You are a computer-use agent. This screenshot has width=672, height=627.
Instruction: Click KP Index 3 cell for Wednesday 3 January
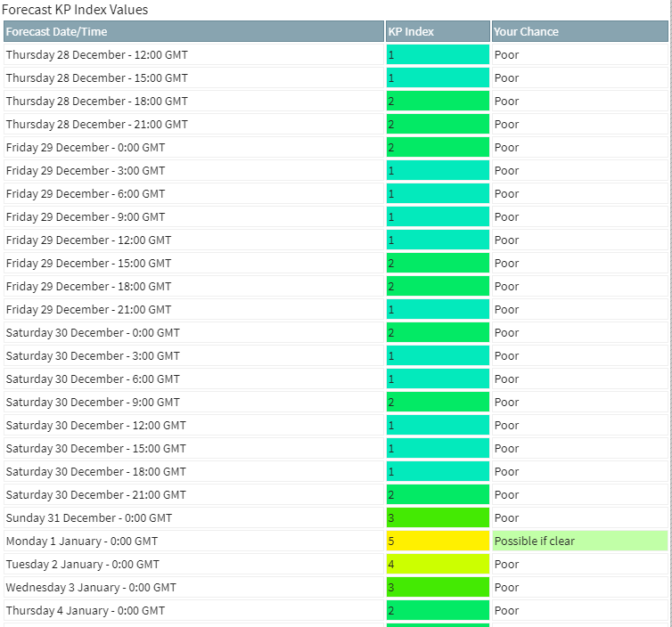click(x=438, y=587)
